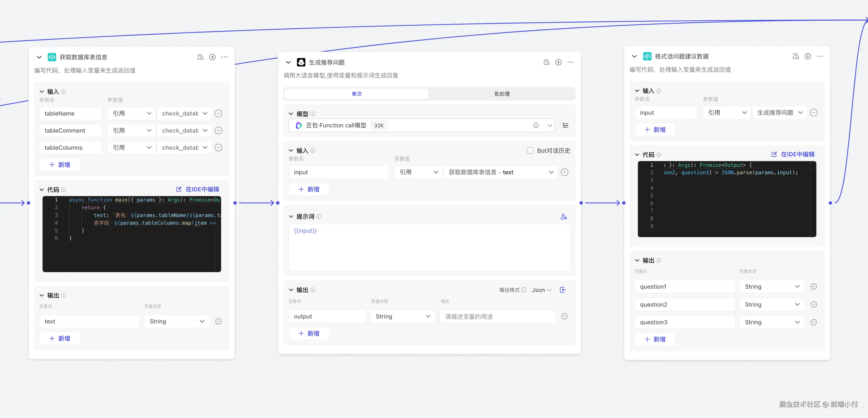Open more options for 生成推荐问题 node

pos(570,62)
